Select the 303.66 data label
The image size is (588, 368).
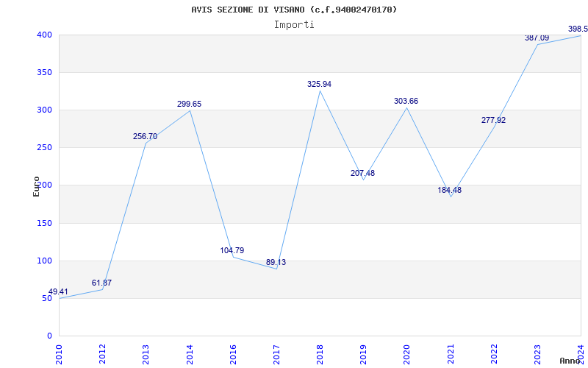click(406, 102)
